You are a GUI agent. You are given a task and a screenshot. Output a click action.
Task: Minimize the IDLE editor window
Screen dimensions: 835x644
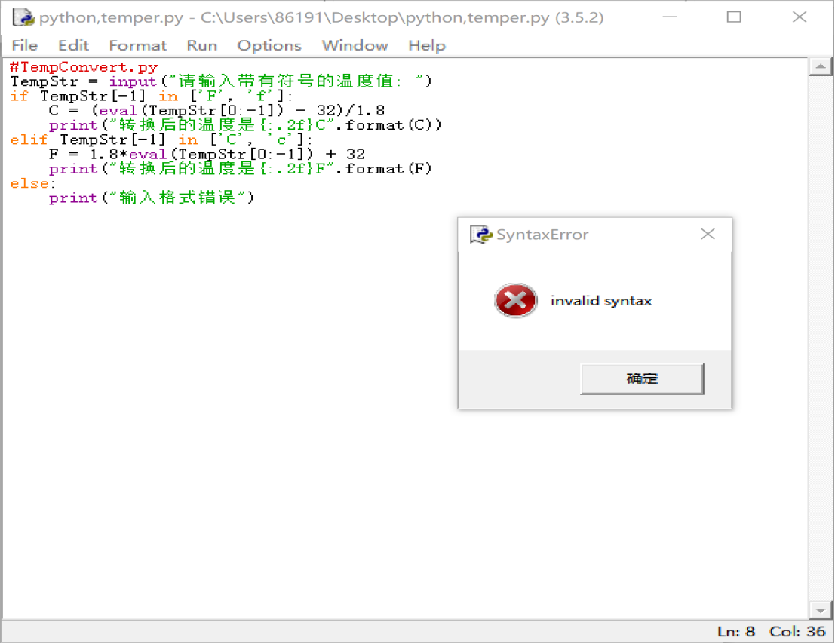pyautogui.click(x=669, y=17)
